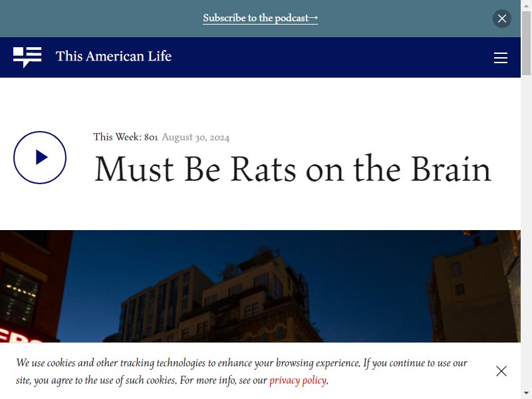Click the This Week: 801 label

(x=126, y=137)
